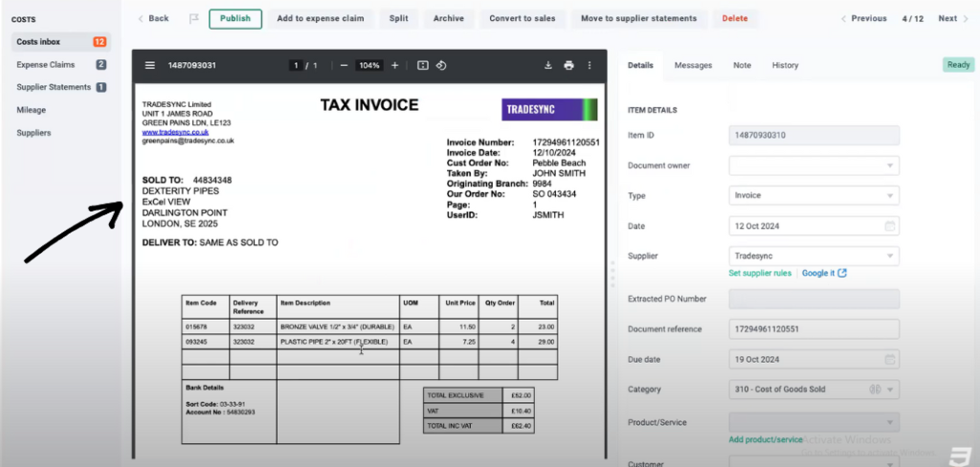This screenshot has height=467, width=980.
Task: Open the Date calendar picker
Action: (x=889, y=226)
